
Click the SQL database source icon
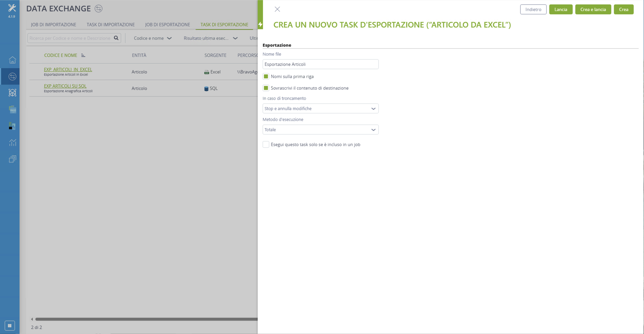tap(206, 89)
